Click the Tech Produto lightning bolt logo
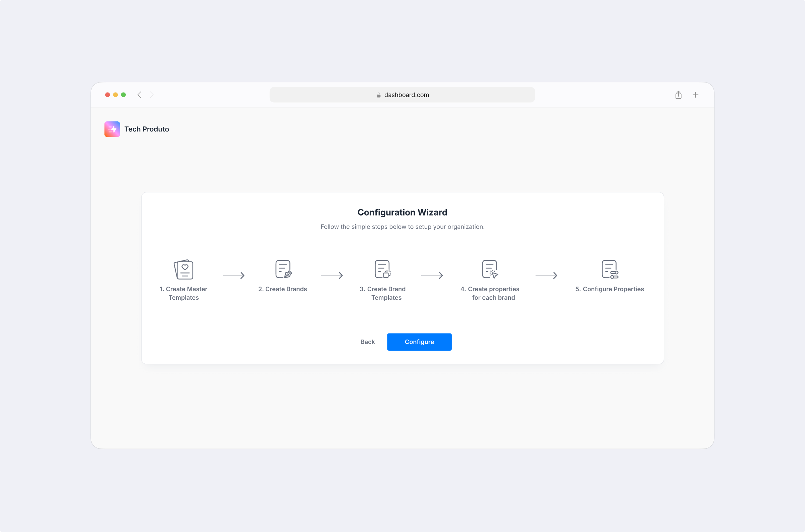 pos(112,129)
